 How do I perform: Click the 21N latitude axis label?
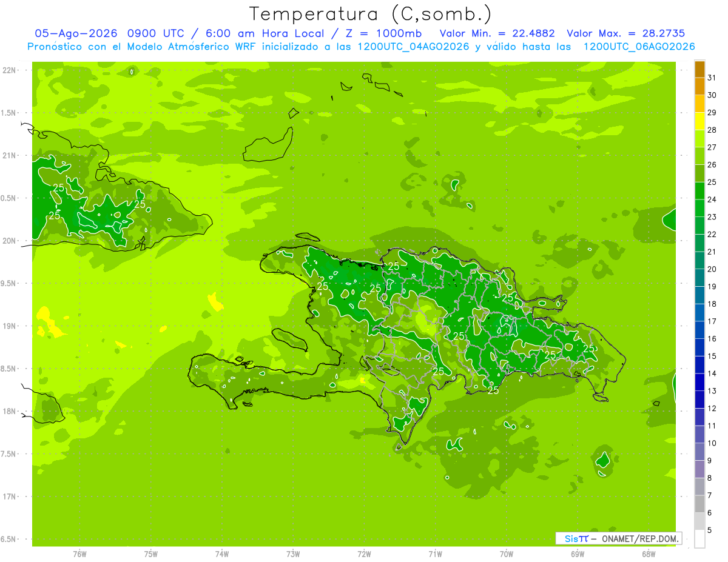9,155
